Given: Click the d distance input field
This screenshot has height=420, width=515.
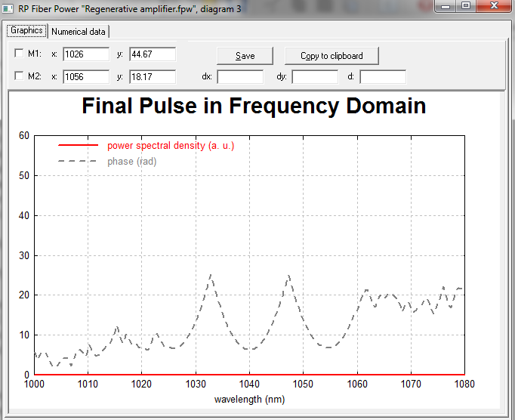Looking at the screenshot, I should coord(383,77).
